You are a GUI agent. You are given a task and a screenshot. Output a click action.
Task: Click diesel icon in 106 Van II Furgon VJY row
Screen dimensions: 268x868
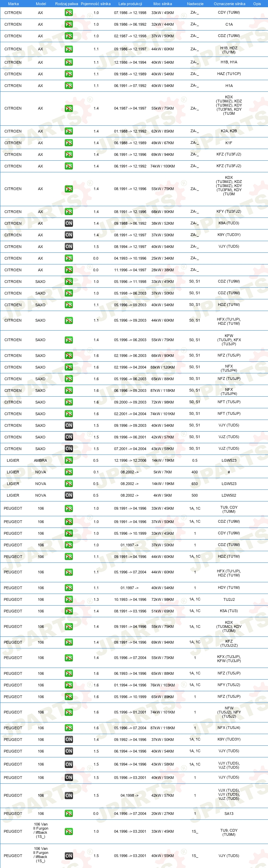(x=69, y=856)
